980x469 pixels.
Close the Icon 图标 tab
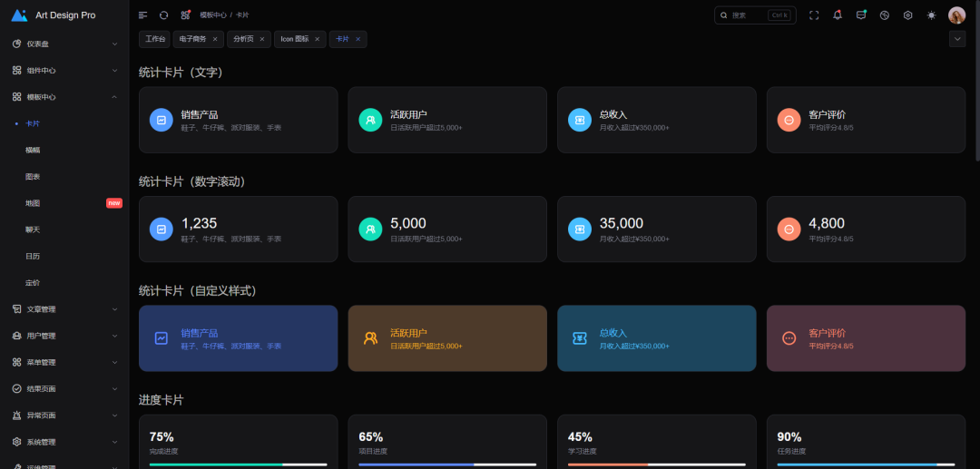(317, 39)
